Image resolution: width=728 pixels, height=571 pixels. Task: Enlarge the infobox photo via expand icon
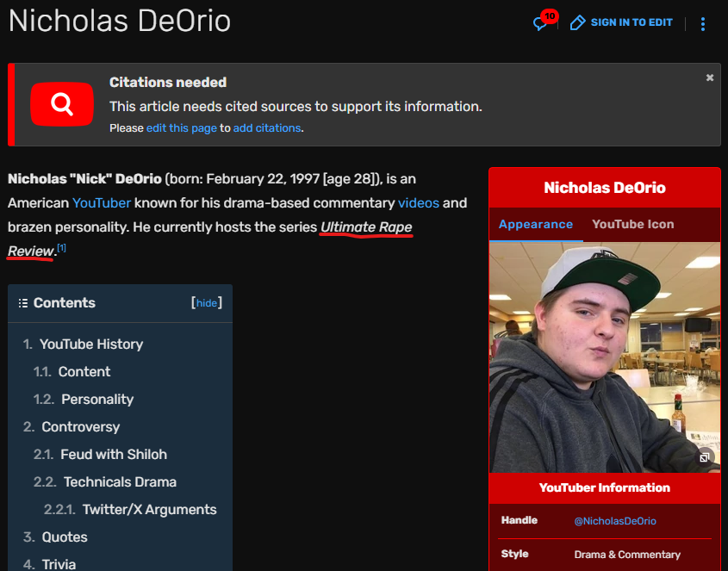pyautogui.click(x=704, y=457)
